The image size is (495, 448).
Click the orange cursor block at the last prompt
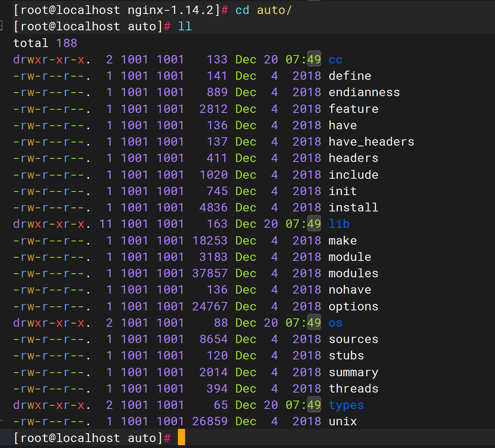pos(181,437)
